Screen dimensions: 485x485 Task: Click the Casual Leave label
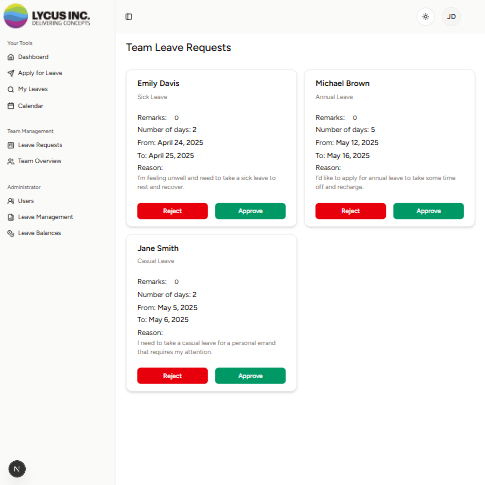pos(156,261)
